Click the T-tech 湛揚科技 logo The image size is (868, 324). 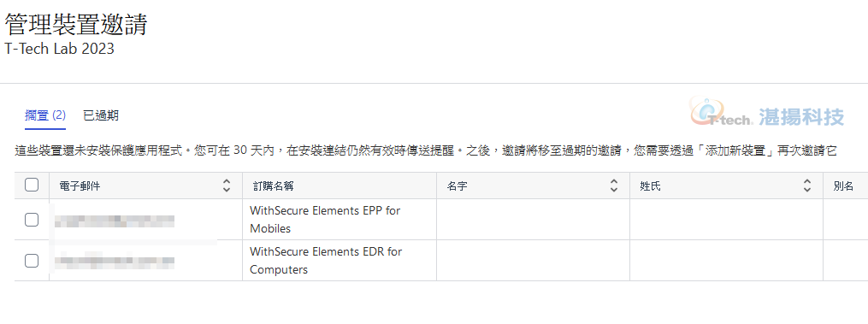click(767, 111)
